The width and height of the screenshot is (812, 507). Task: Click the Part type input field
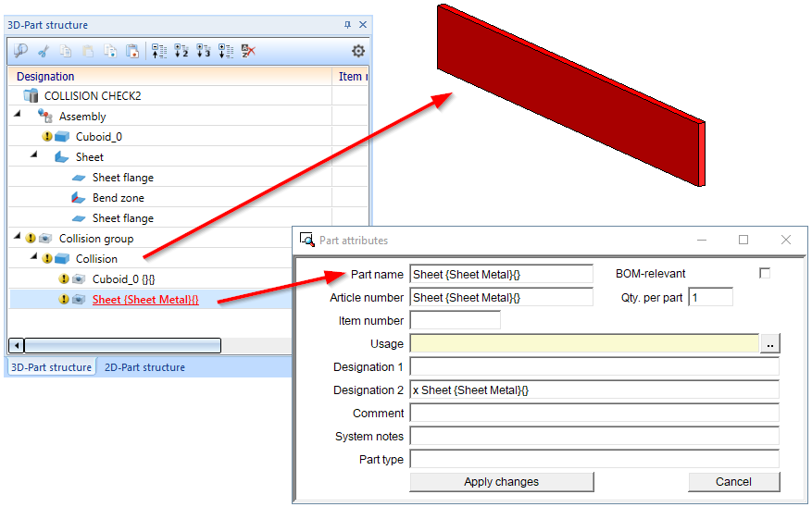point(594,459)
